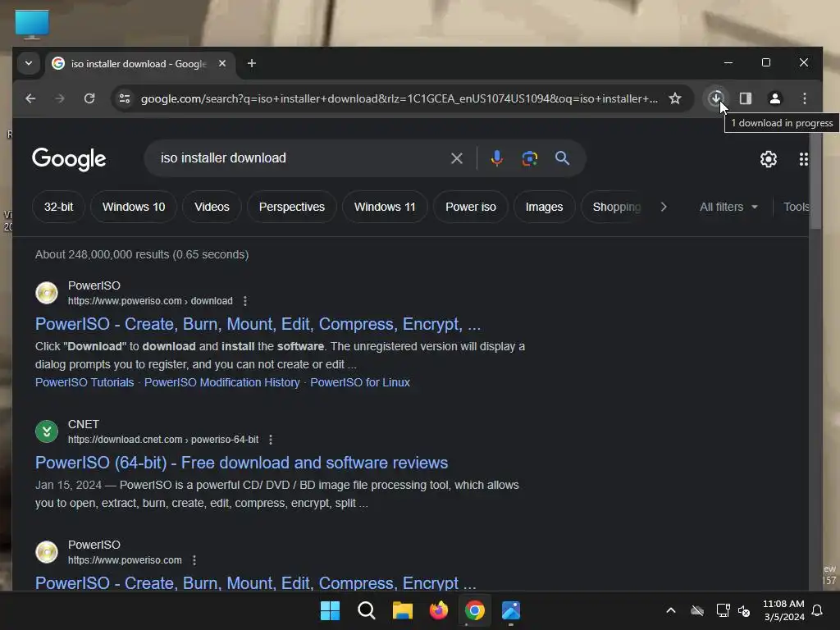Click the address bar URL
The image size is (840, 630).
(399, 98)
